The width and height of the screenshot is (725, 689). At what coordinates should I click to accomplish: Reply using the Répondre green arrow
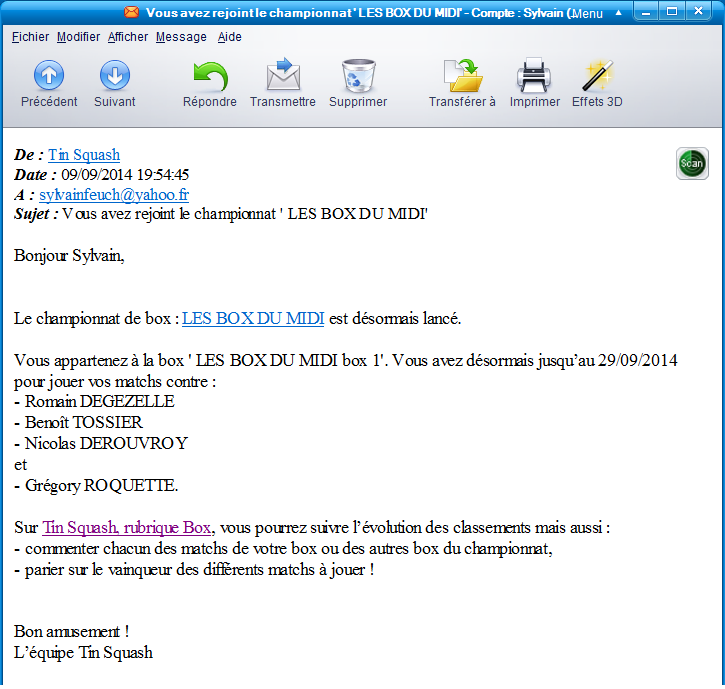tap(210, 84)
